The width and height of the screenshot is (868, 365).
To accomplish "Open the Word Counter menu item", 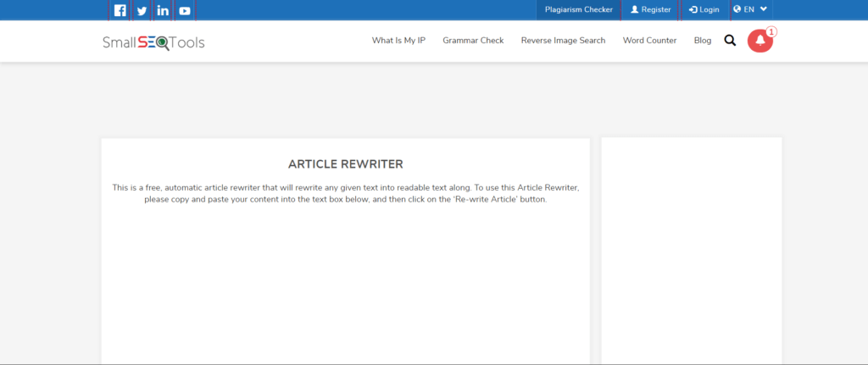I will point(649,41).
